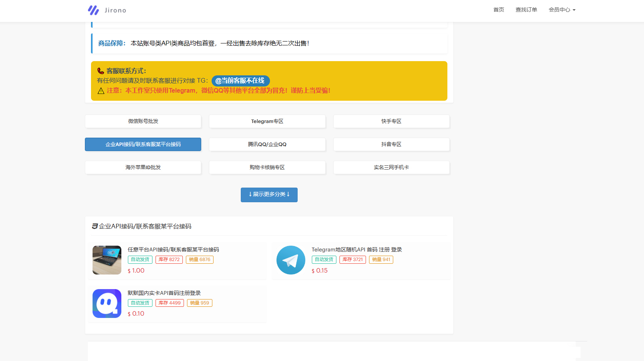Image resolution: width=644 pixels, height=361 pixels.
Task: Expand more categories via 展示更多分类
Action: pos(269,195)
